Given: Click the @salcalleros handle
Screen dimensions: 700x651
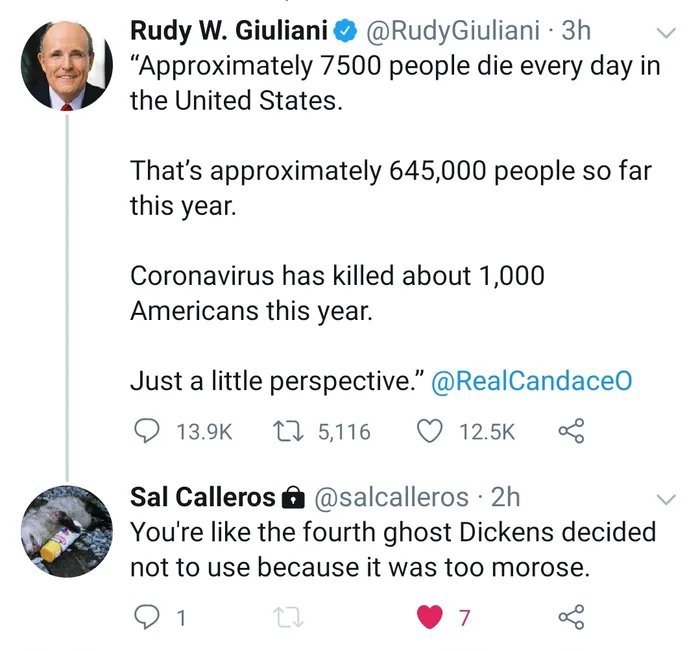Looking at the screenshot, I should (392, 496).
